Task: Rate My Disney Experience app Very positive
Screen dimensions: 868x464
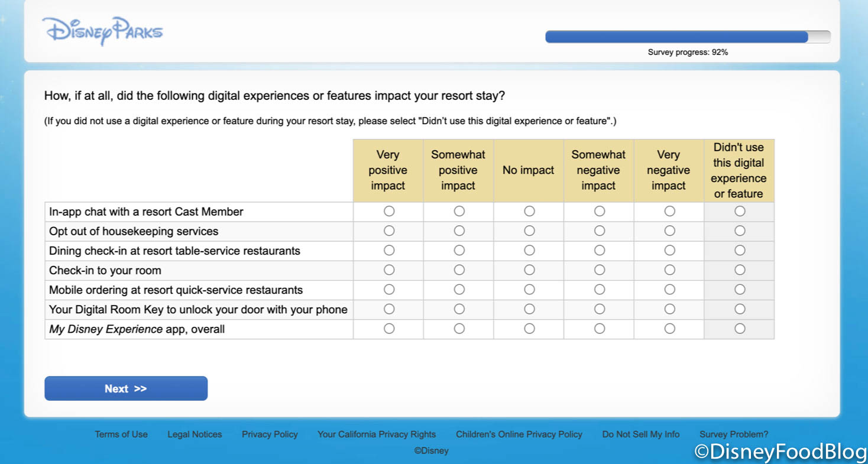Action: (389, 329)
